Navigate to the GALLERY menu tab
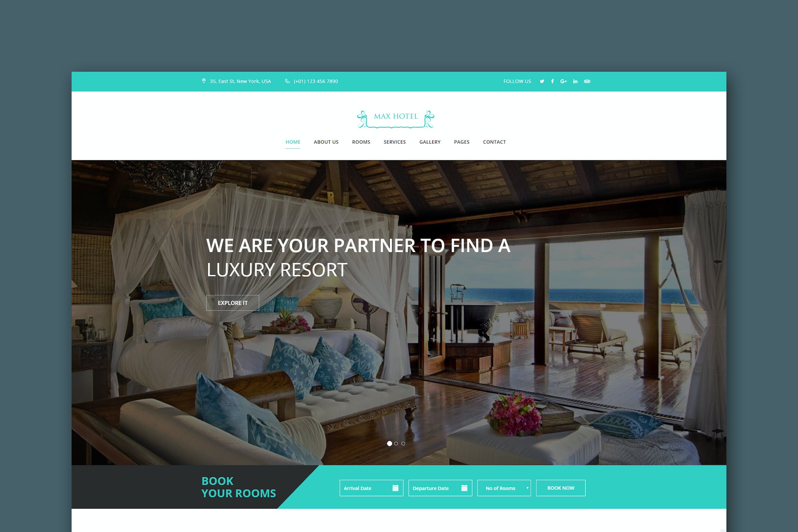The width and height of the screenshot is (798, 532). [x=429, y=141]
